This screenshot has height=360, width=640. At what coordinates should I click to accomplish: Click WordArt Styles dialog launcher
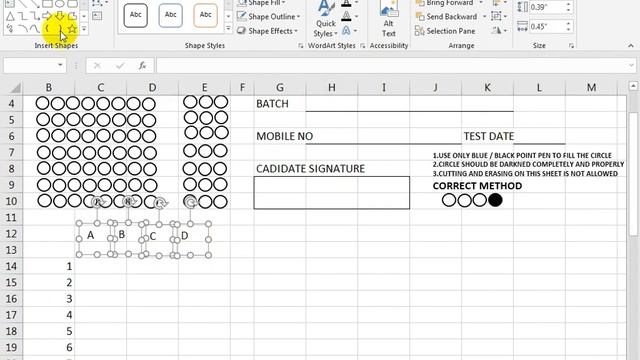point(362,46)
